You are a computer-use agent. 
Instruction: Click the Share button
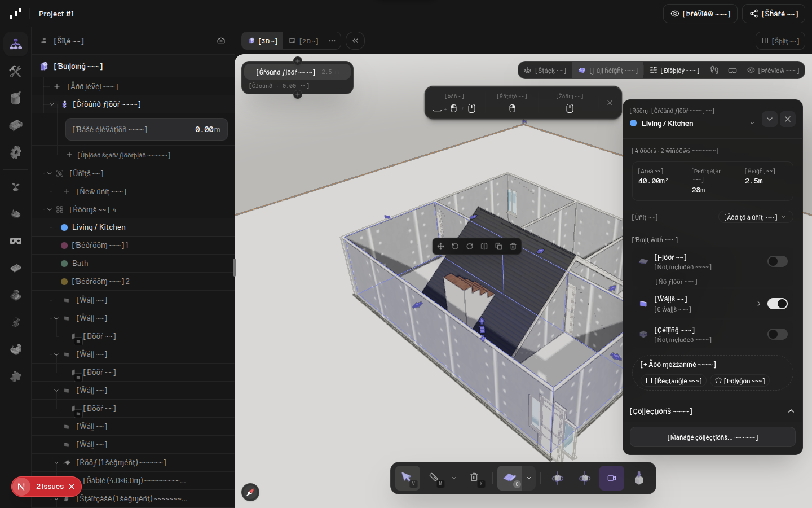coord(774,14)
